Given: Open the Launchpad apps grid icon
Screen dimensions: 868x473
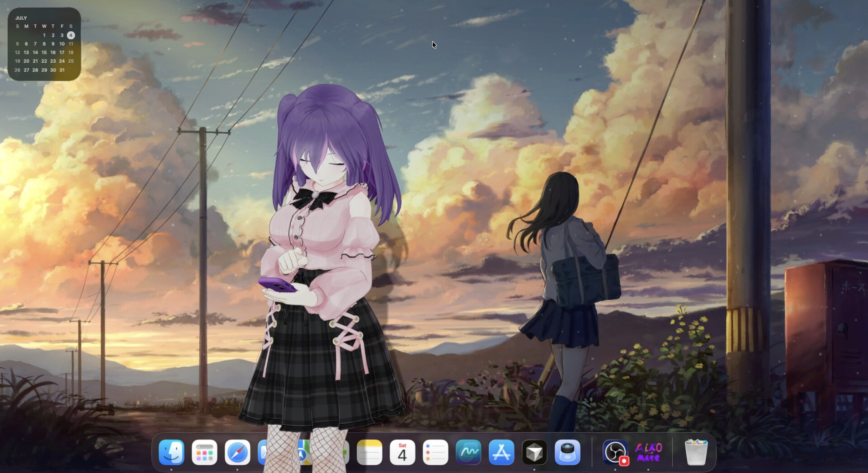Looking at the screenshot, I should pos(204,452).
